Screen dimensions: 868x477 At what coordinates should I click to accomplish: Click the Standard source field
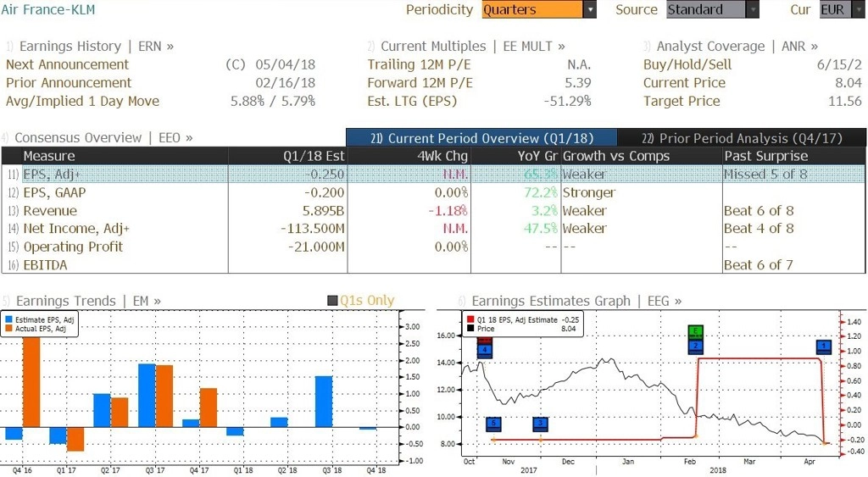point(706,9)
